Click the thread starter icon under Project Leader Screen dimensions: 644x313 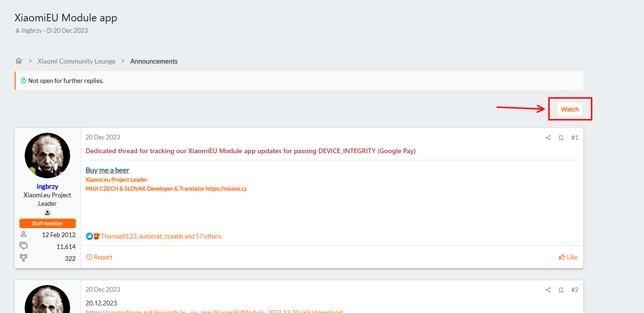pyautogui.click(x=47, y=213)
